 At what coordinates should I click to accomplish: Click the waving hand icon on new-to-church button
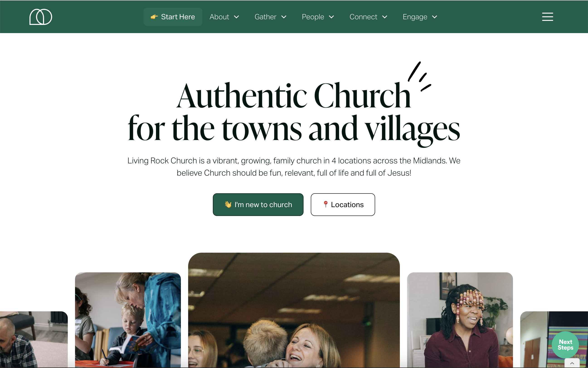[x=228, y=204]
